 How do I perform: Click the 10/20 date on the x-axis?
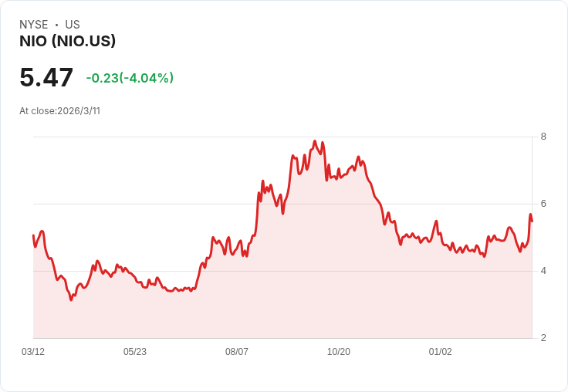click(339, 352)
